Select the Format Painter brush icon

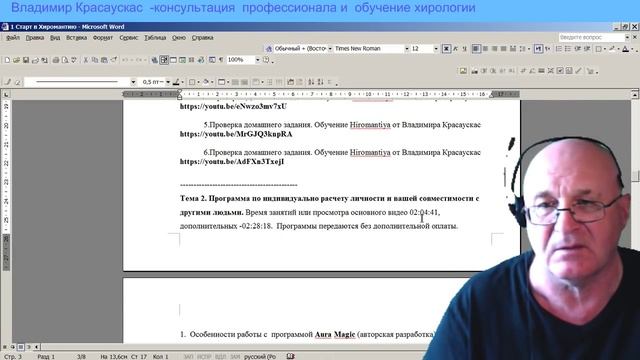(x=113, y=60)
